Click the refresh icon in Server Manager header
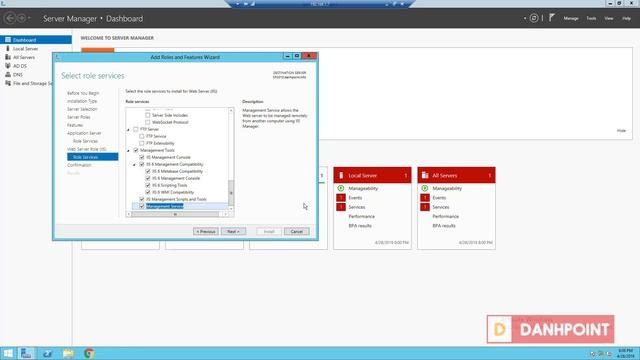Viewport: 640px width, 360px height. click(534, 18)
